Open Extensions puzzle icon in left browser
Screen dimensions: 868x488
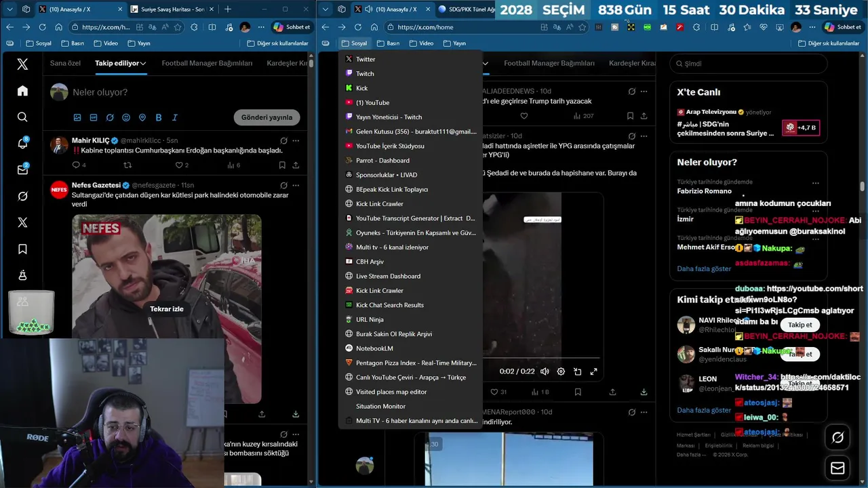194,27
